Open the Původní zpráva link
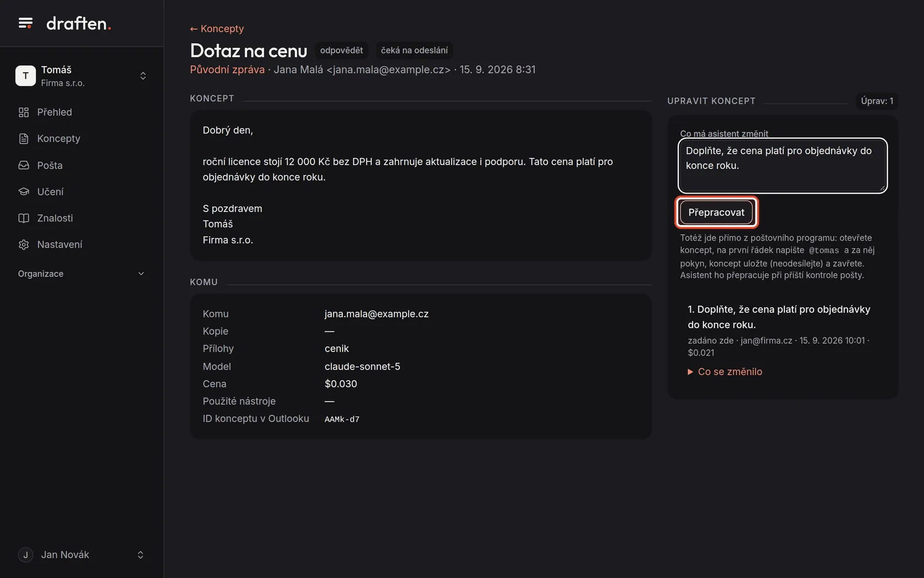Screen dimensions: 924x578 tap(227, 70)
